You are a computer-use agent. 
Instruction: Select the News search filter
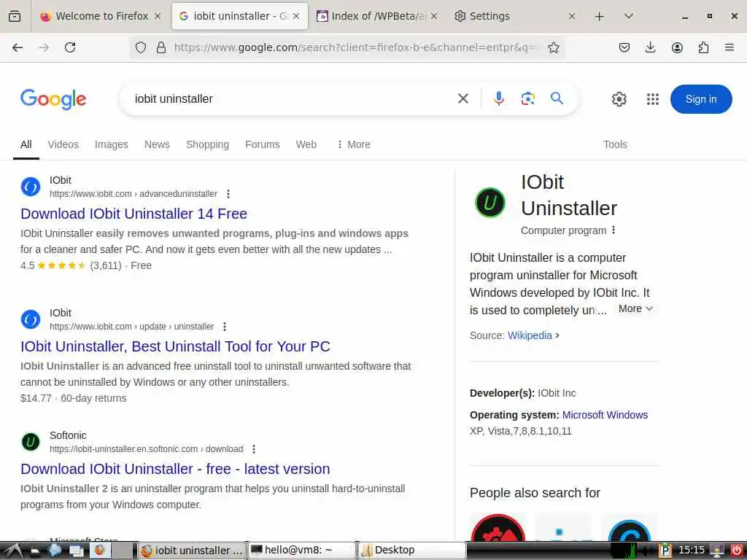pos(157,144)
